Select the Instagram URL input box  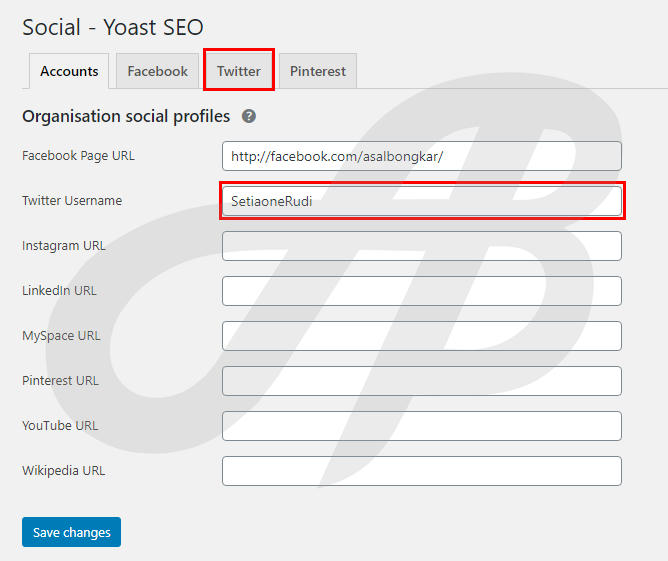pos(422,246)
